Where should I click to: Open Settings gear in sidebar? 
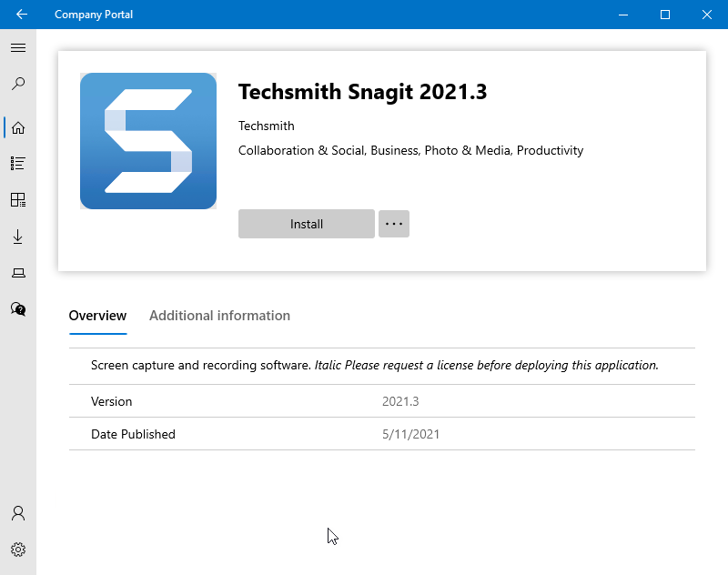(18, 550)
